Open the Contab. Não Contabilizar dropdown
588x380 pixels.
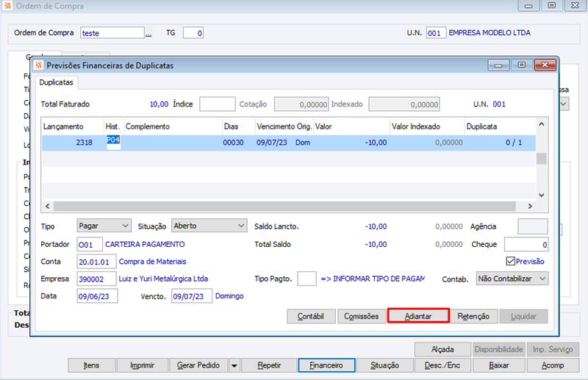point(542,279)
